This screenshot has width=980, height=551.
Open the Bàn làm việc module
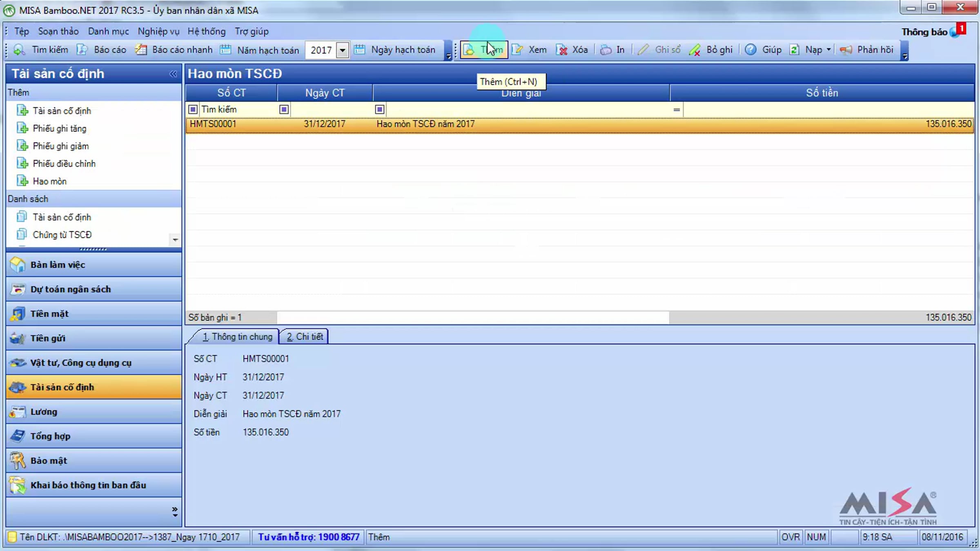click(94, 264)
